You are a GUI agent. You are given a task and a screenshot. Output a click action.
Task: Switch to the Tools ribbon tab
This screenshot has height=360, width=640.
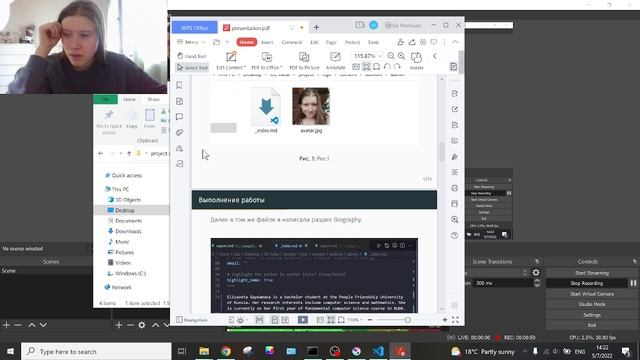(373, 42)
